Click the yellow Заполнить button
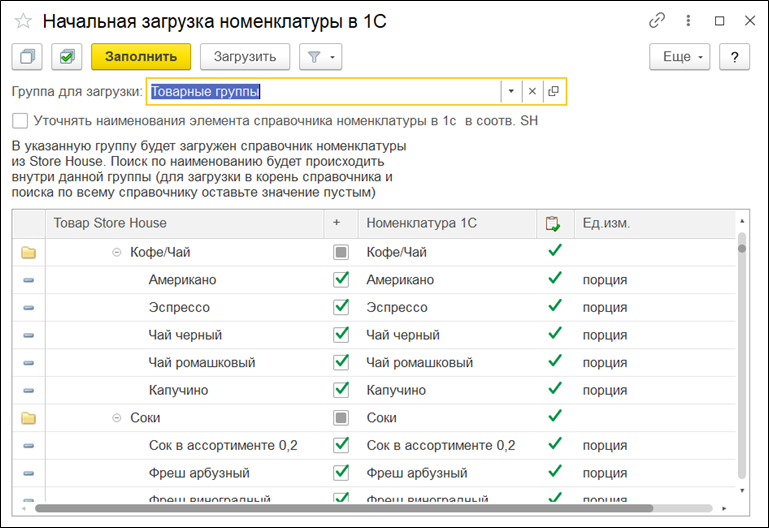 pyautogui.click(x=140, y=57)
